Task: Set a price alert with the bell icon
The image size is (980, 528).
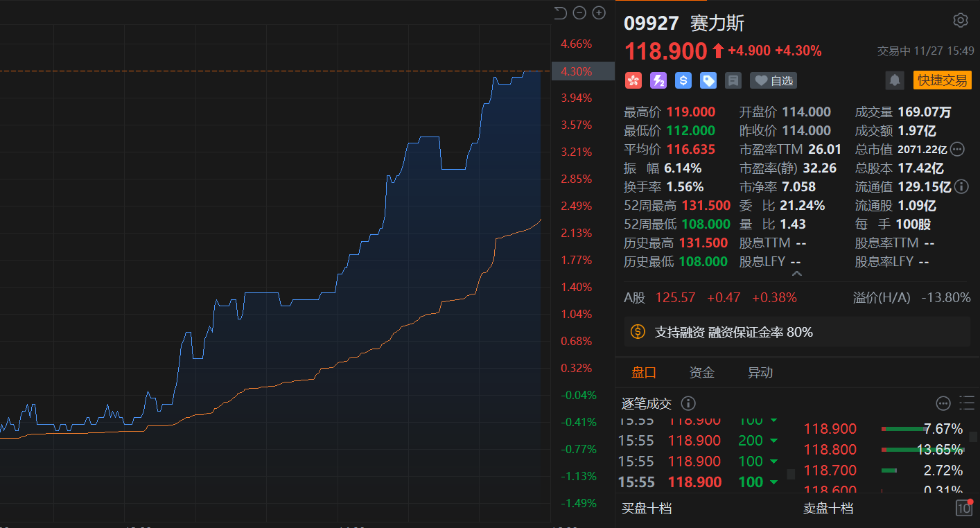Action: pyautogui.click(x=895, y=80)
